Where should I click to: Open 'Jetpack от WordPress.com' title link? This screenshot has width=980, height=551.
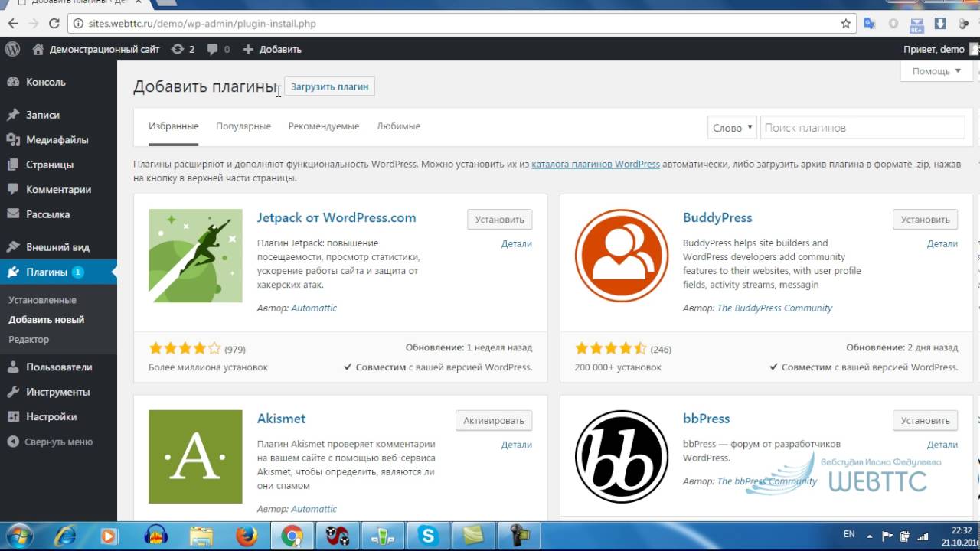[336, 217]
